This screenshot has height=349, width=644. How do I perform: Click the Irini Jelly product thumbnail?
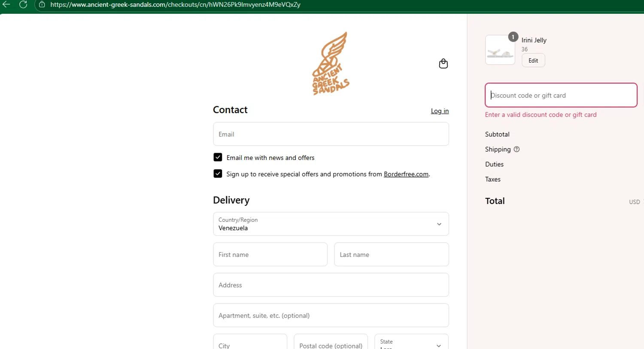(x=500, y=50)
